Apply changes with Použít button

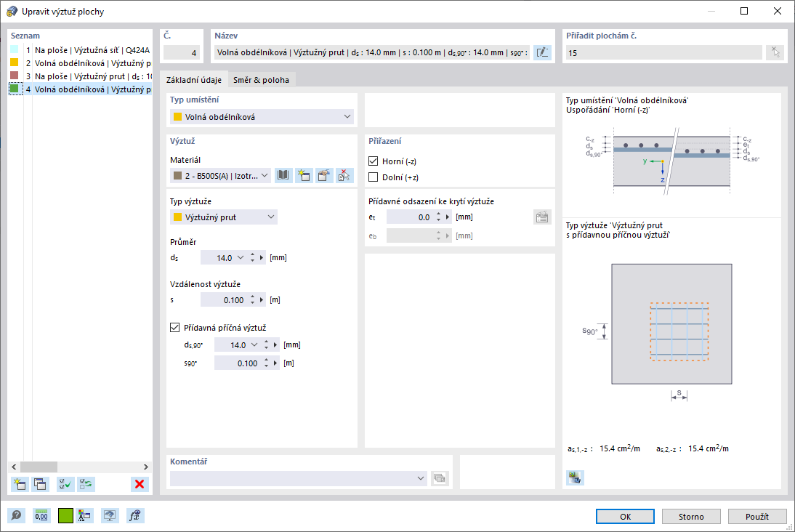[x=757, y=516]
